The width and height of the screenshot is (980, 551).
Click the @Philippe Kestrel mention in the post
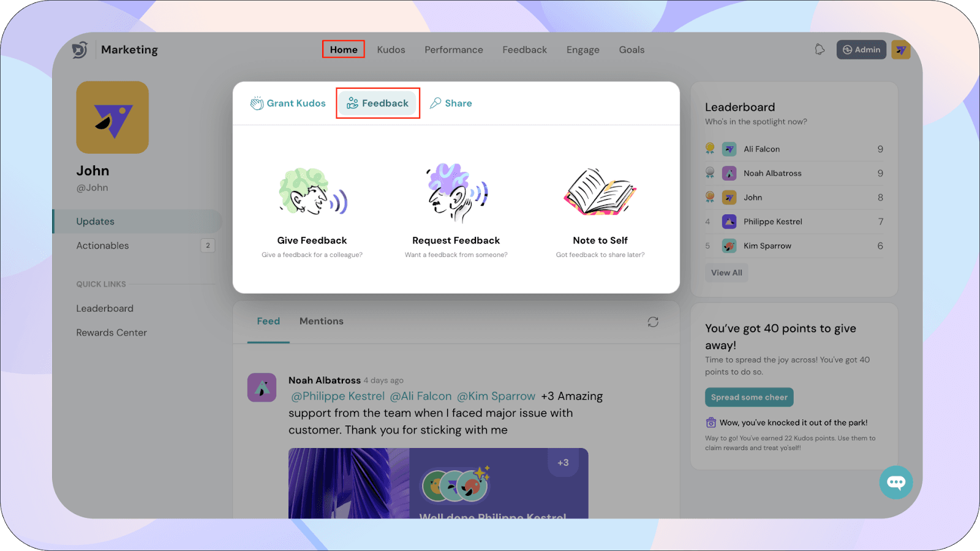point(338,397)
